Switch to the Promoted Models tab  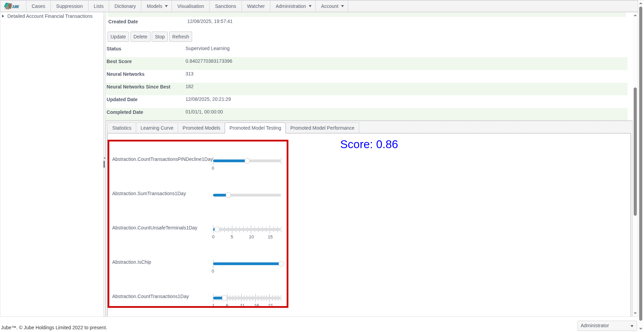pos(201,128)
